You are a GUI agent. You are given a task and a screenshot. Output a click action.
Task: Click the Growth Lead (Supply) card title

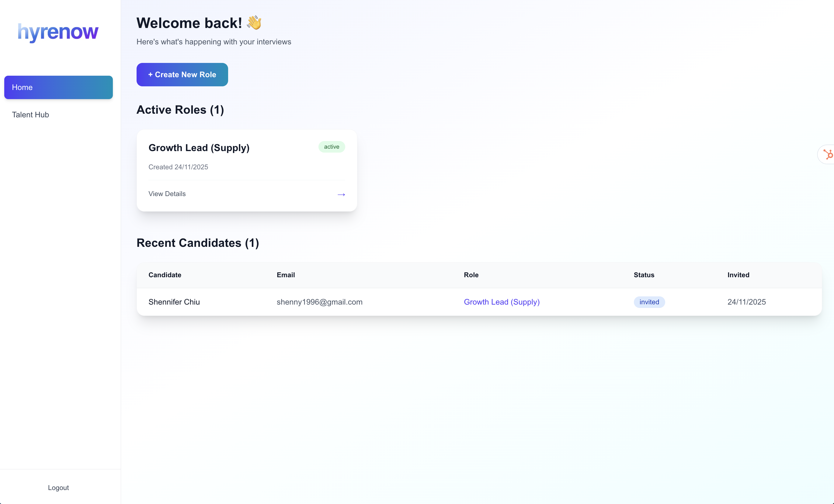[x=199, y=148]
